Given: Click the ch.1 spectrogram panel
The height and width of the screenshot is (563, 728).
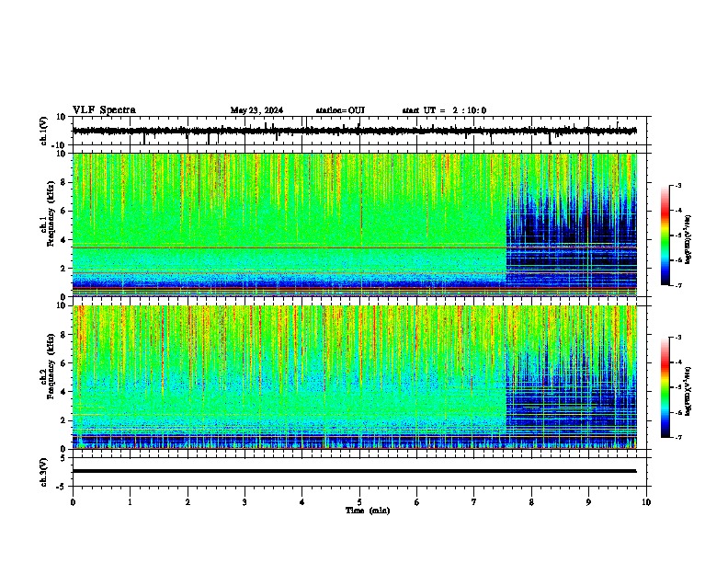Looking at the screenshot, I should [x=354, y=224].
